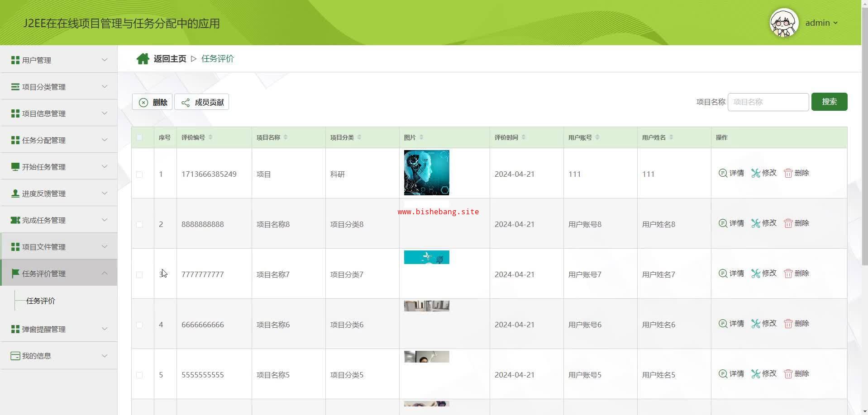Open the 弹窗提醒管理 menu label
Screen dimensions: 868x415
click(44, 329)
